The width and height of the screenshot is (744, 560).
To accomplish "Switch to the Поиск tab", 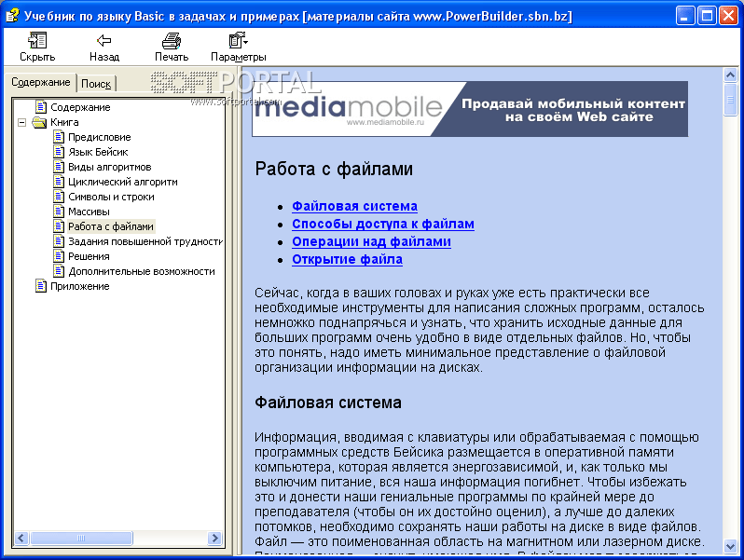I will click(x=96, y=84).
